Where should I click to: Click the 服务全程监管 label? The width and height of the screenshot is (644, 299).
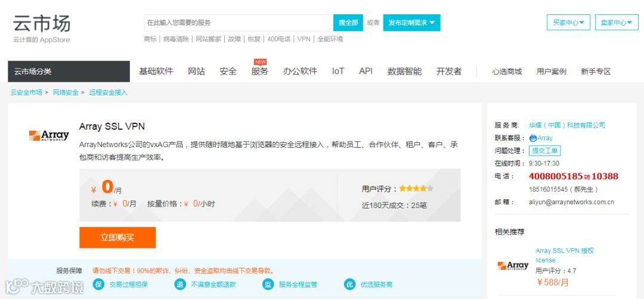[x=298, y=284]
